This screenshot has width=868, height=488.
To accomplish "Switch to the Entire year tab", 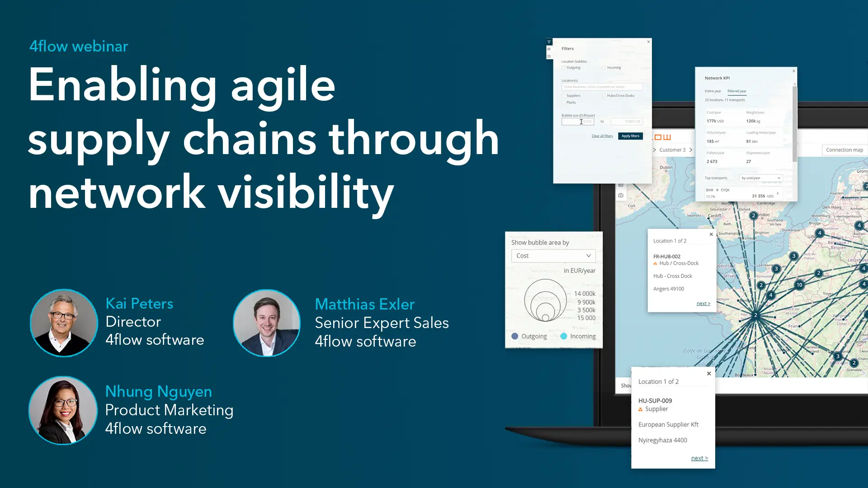I will click(712, 91).
